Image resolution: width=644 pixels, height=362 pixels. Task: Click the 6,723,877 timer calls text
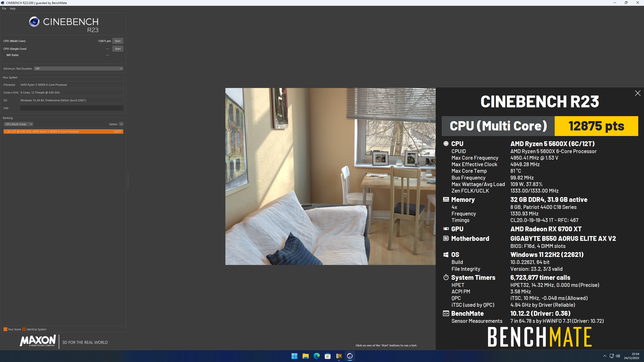[540, 278]
